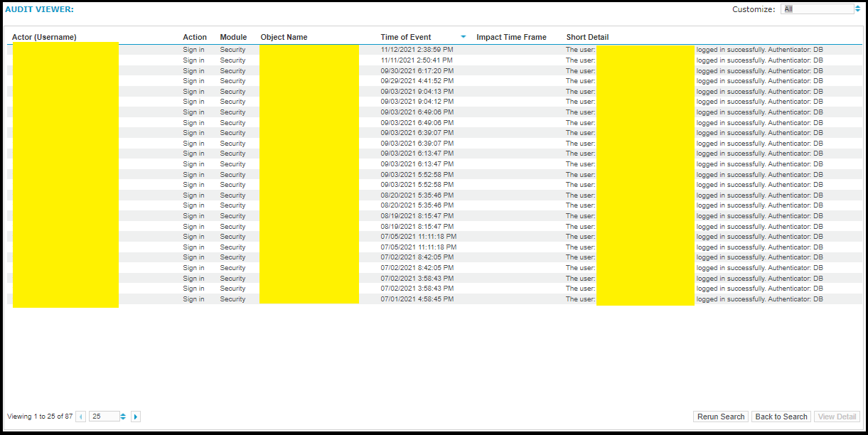Viewport: 868px width, 435px height.
Task: Click 'logged in successfully' in the 07/01/2021 row
Action: tap(731, 299)
